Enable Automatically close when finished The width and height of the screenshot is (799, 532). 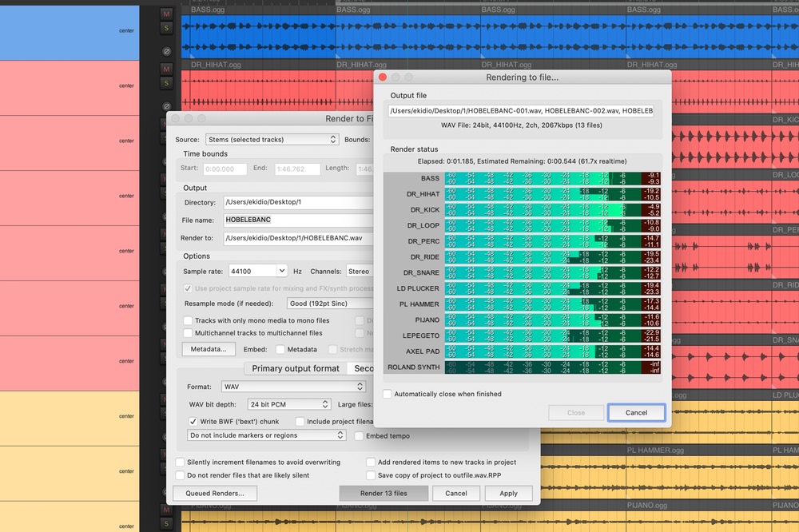388,394
